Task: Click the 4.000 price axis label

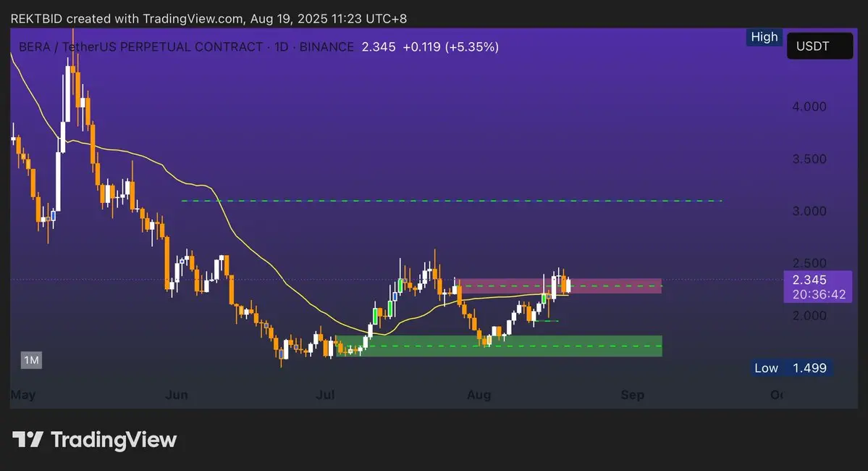Action: click(x=809, y=107)
